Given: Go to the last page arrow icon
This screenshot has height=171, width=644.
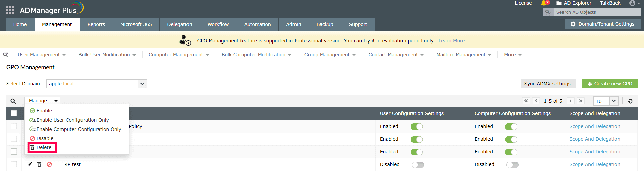Looking at the screenshot, I should (x=581, y=101).
